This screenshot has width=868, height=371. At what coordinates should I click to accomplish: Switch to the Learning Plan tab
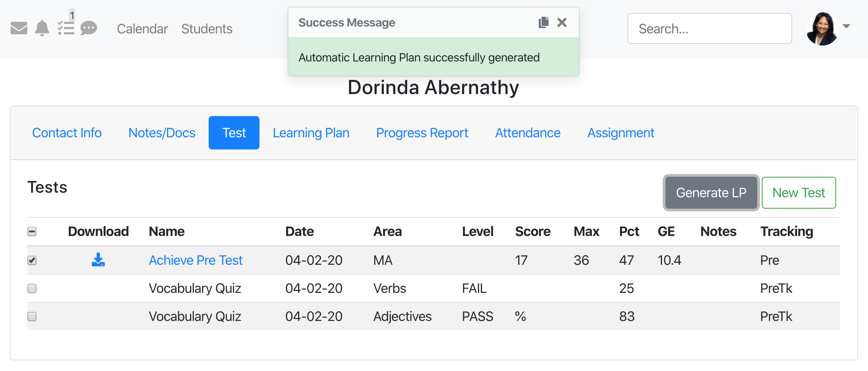point(311,133)
